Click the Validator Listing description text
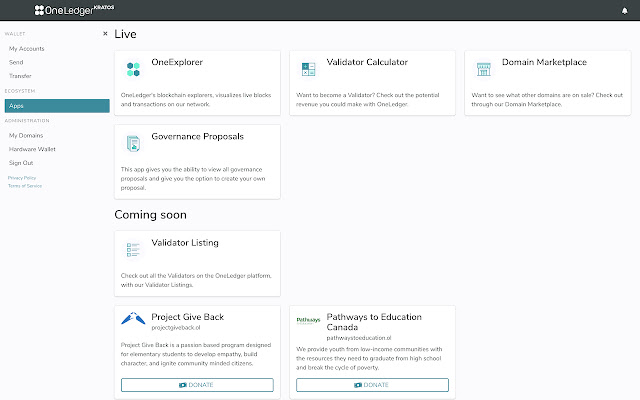This screenshot has height=400, width=640. (x=196, y=280)
